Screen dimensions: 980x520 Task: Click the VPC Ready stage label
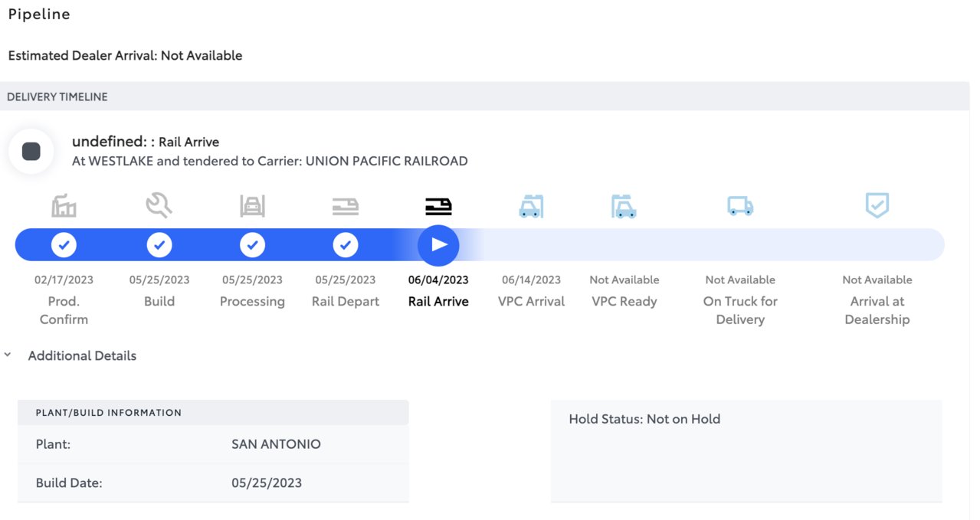point(624,302)
